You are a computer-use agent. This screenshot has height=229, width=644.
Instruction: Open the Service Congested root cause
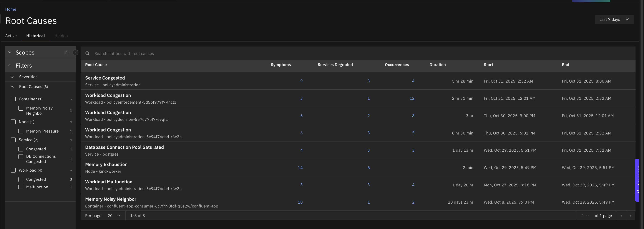[105, 78]
